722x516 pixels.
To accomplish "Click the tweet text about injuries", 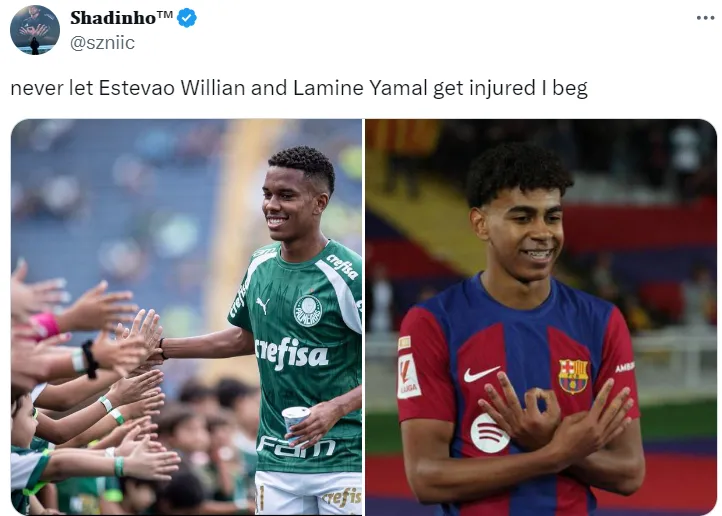I will pyautogui.click(x=299, y=88).
